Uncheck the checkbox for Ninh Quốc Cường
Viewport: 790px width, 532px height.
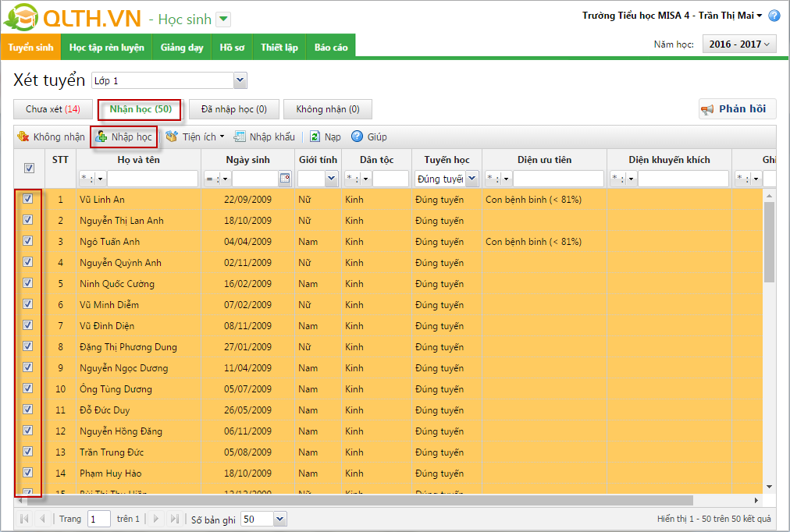(x=28, y=283)
